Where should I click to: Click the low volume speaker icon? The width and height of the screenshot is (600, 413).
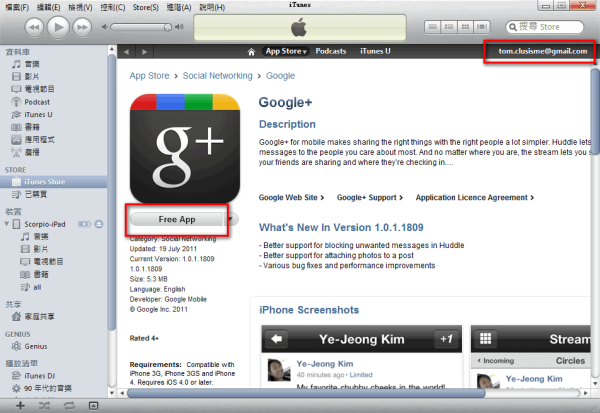click(104, 27)
